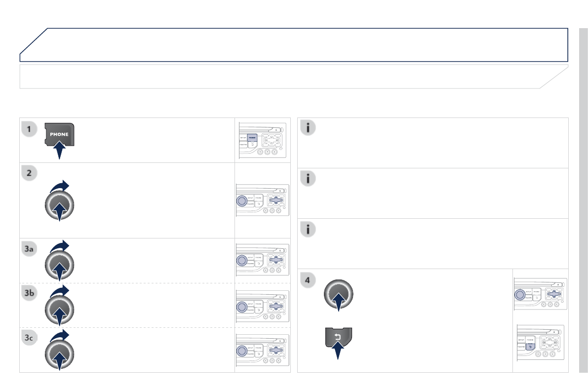Open radio panel thumbnail beside step 1
The width and height of the screenshot is (588, 392).
[262, 140]
